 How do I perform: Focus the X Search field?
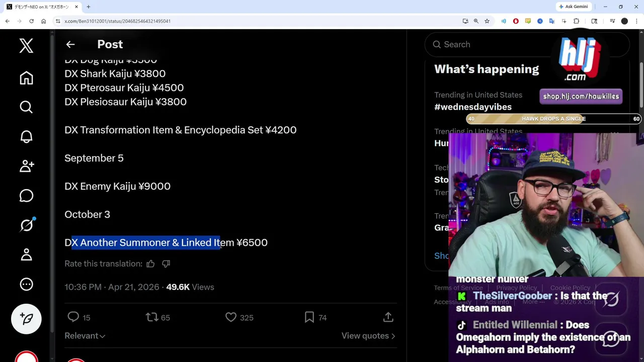pos(527,44)
